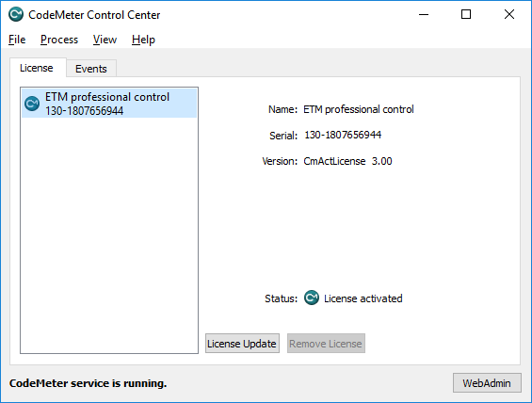
Task: Click the CodeMeter icon beside the ETM license entry
Action: (x=32, y=104)
